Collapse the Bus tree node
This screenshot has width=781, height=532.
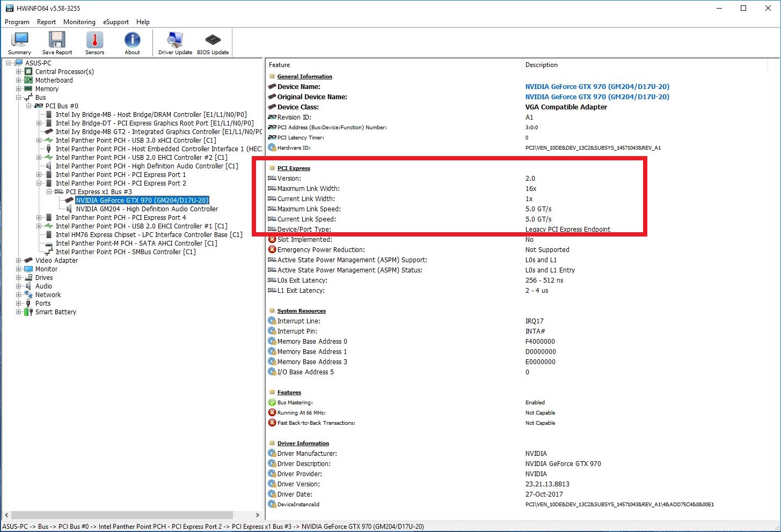(x=18, y=97)
